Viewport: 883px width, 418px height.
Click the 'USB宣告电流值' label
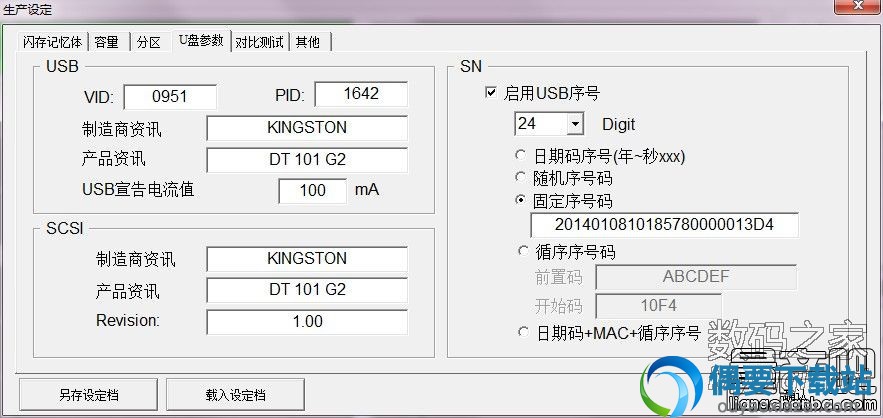tap(138, 190)
